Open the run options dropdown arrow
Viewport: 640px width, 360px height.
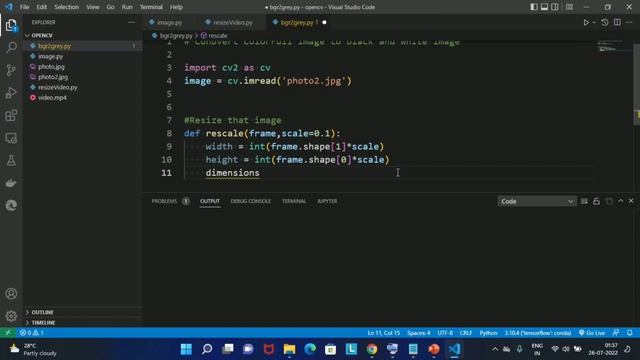tap(594, 22)
